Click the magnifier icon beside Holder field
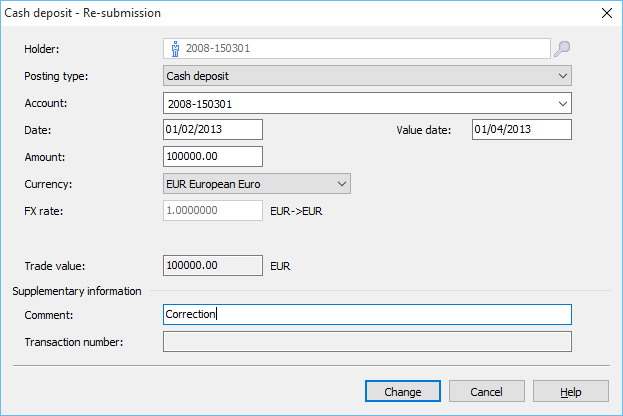Viewport: 623px width, 416px height. coord(562,48)
